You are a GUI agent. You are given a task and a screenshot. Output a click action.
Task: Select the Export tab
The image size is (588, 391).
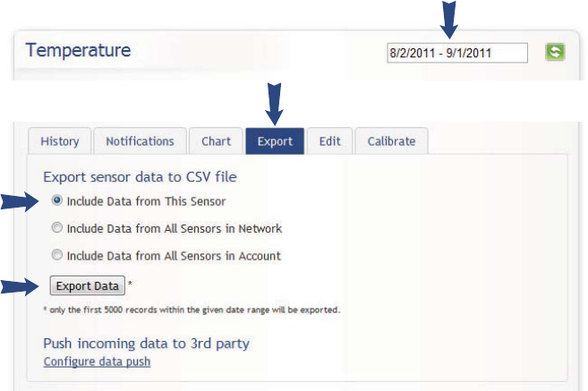275,141
